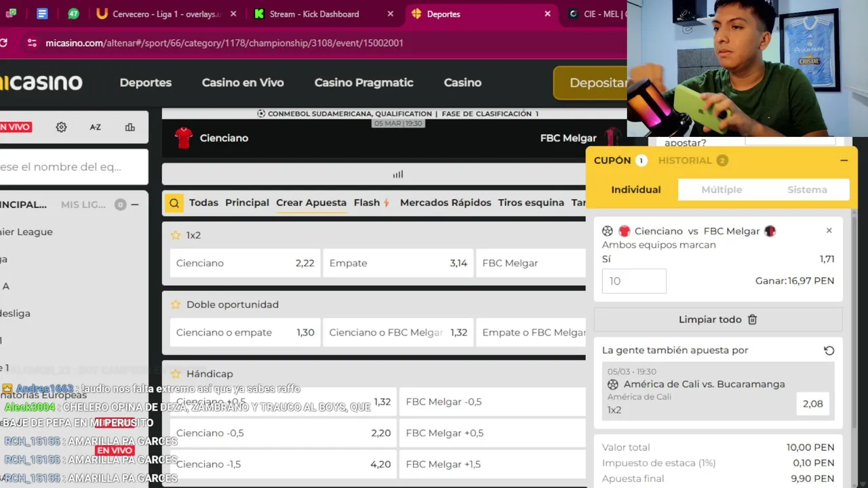Bet on FBC Melgar in the 1x2 market
The image size is (868, 488).
click(532, 263)
